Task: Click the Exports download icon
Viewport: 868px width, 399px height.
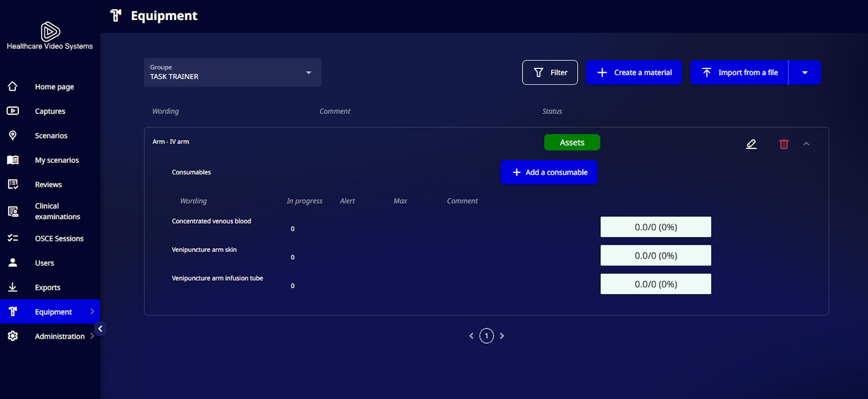Action: (12, 287)
